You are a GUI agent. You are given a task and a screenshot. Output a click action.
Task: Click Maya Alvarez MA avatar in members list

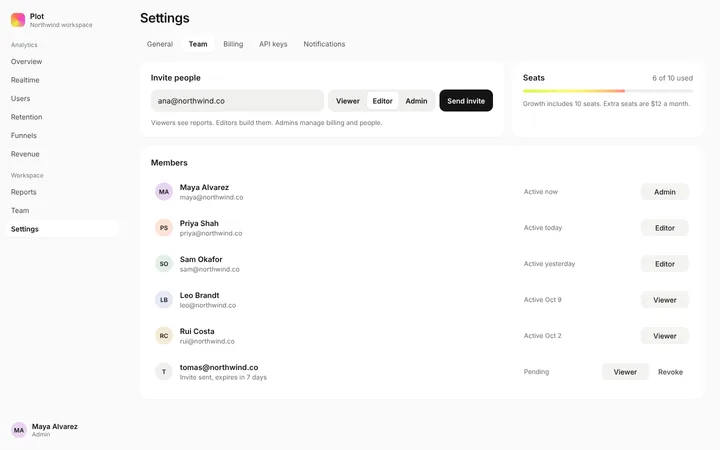pyautogui.click(x=164, y=192)
